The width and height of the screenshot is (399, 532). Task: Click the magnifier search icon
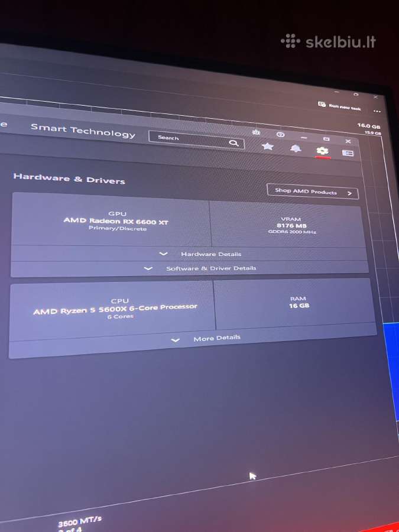click(233, 143)
